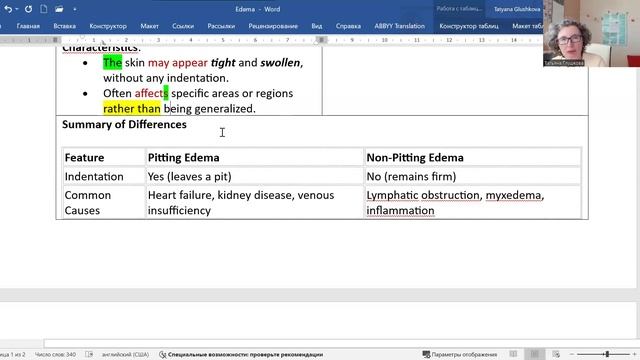The width and height of the screenshot is (640, 360).
Task: Click the word count 'Число слов: 340'
Action: coord(55,354)
